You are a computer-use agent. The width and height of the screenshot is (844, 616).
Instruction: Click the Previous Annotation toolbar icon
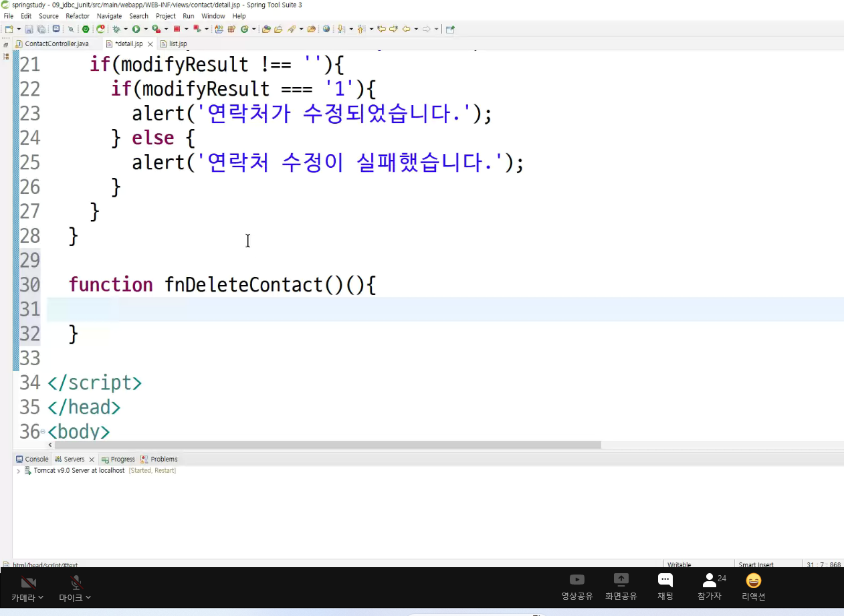click(361, 29)
